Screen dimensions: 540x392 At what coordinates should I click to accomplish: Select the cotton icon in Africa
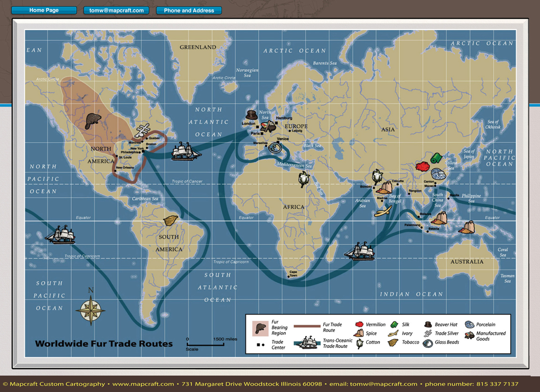pyautogui.click(x=304, y=180)
